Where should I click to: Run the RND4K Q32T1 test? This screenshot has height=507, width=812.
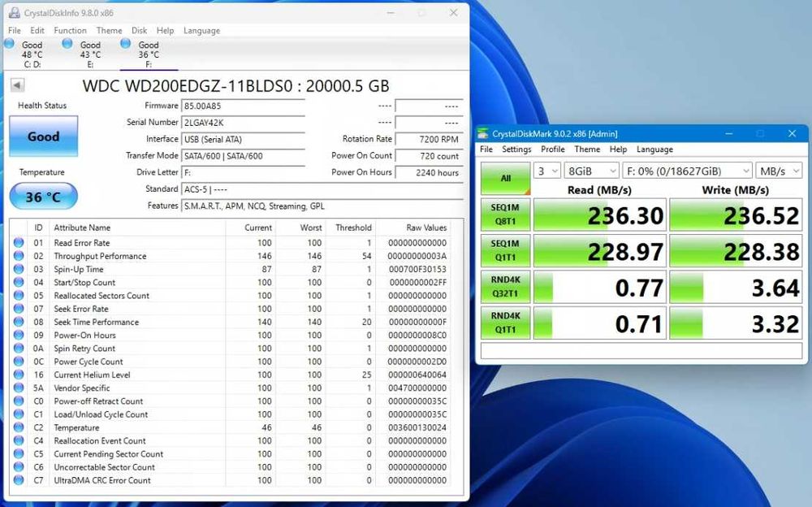[505, 287]
